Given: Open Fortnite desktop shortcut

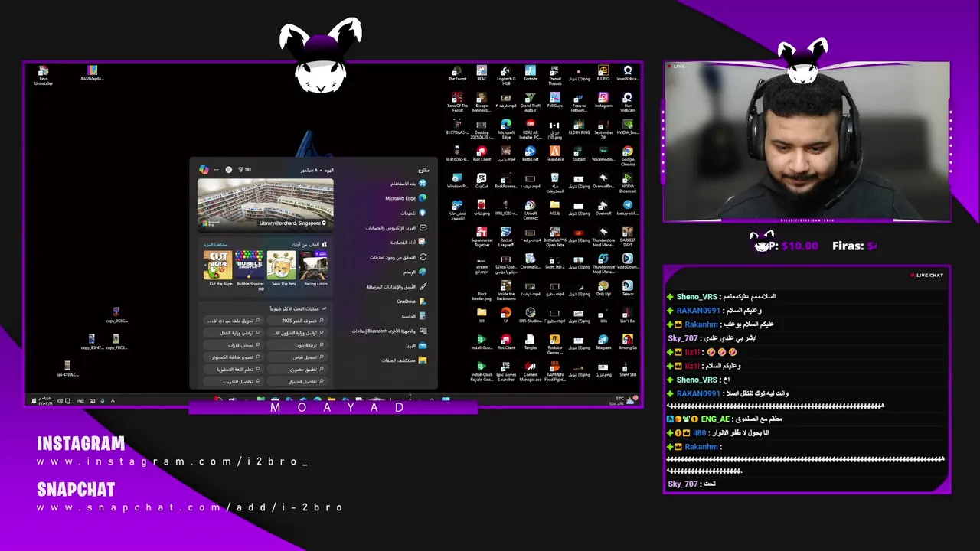Looking at the screenshot, I should click(x=530, y=73).
